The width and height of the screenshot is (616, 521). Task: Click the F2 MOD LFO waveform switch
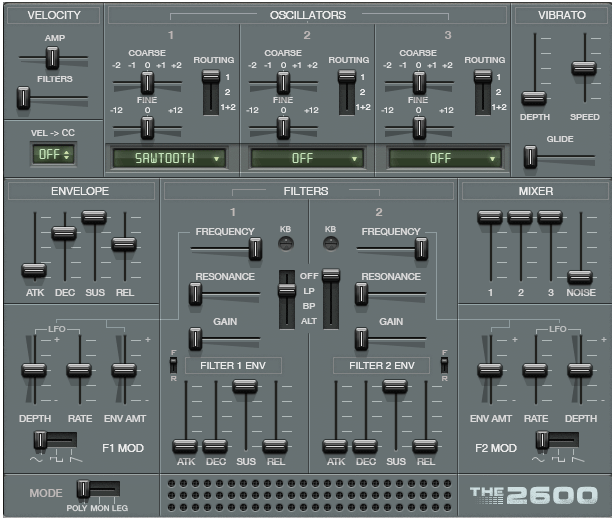click(x=557, y=440)
